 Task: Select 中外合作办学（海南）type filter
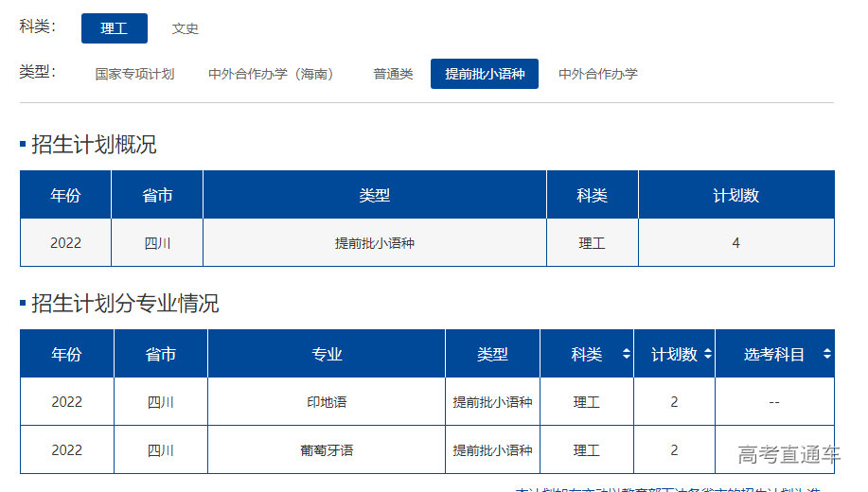274,74
